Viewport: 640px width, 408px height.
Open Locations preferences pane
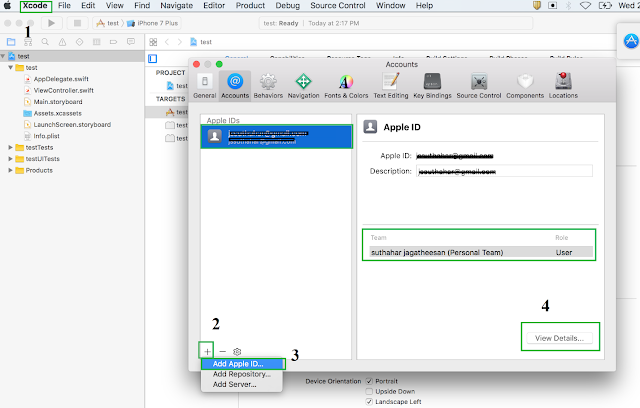click(563, 86)
